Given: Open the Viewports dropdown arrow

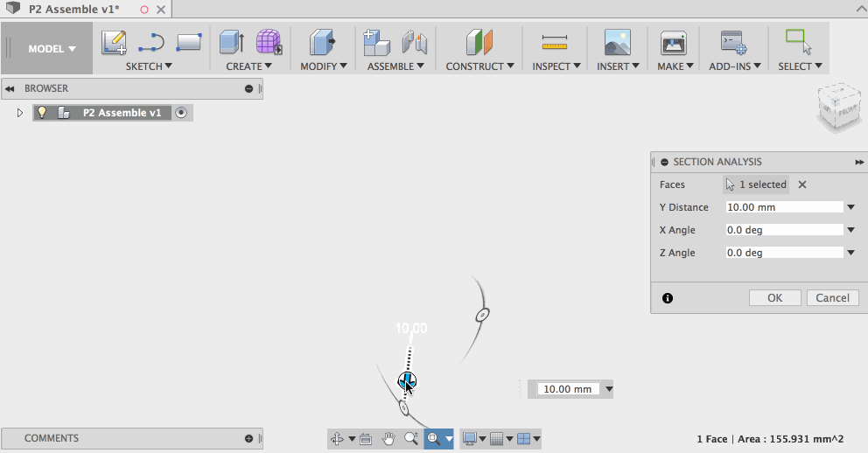Looking at the screenshot, I should point(536,439).
